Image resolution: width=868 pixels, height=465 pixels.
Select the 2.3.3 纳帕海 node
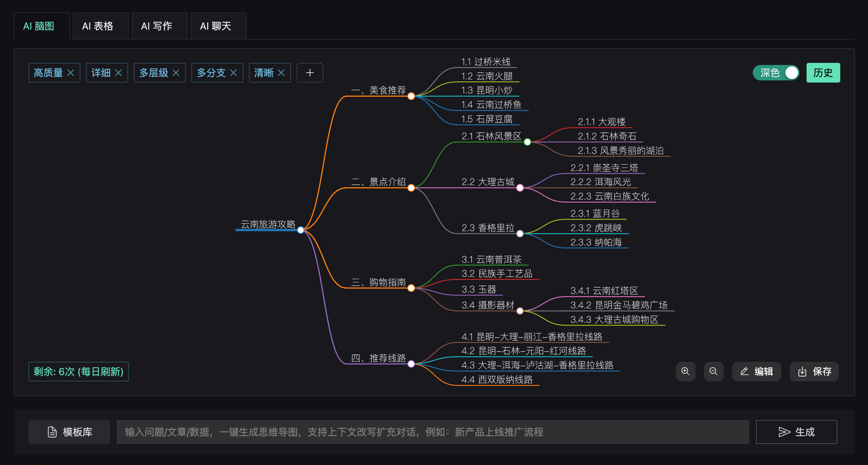point(596,242)
